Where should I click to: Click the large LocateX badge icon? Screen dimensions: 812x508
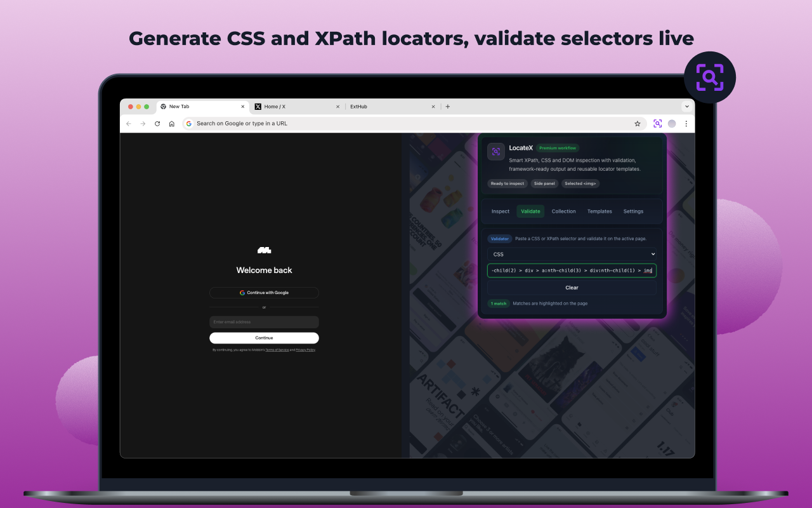710,77
